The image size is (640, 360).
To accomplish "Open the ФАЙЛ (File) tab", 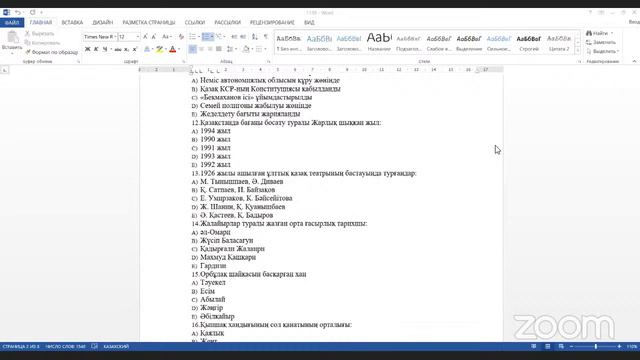I will point(12,23).
